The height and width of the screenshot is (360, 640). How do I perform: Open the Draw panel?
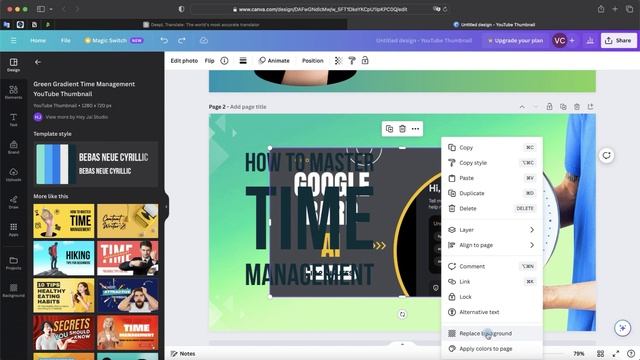pos(13,202)
